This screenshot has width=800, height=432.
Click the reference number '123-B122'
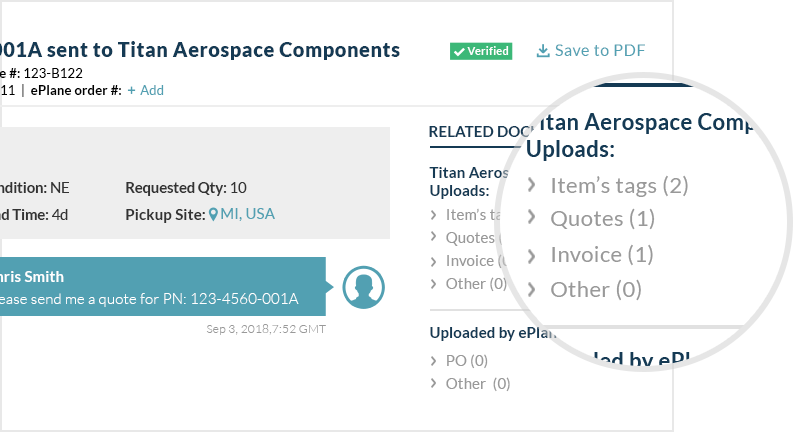(x=53, y=73)
